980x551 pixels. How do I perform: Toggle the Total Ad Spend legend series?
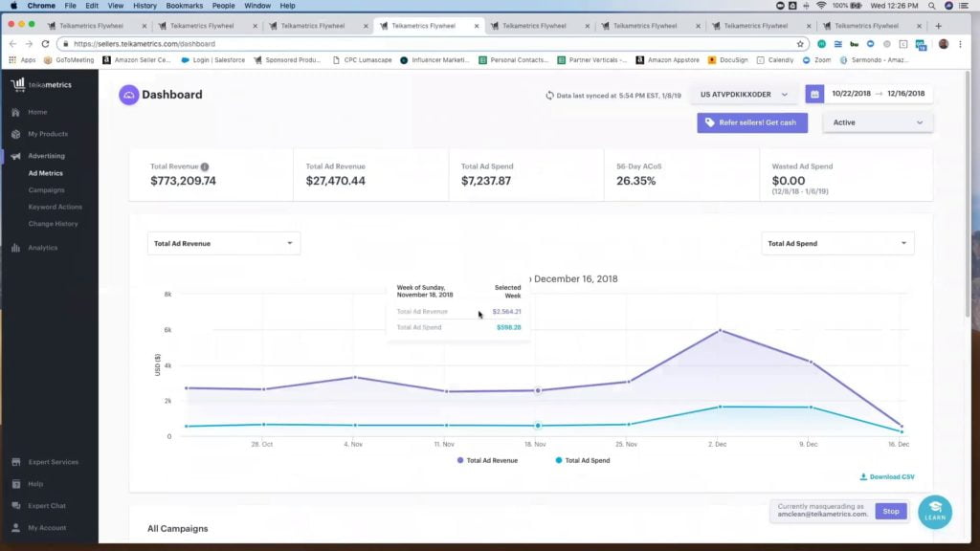(x=583, y=460)
